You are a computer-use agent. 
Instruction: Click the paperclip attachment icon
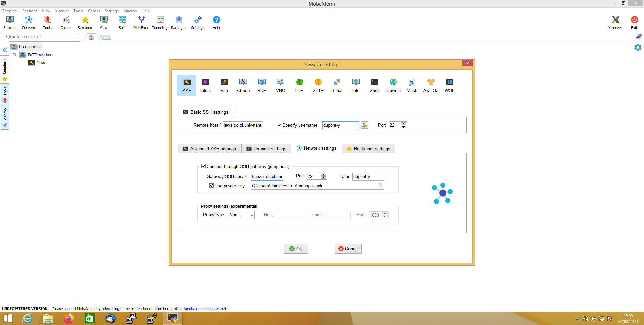click(x=639, y=37)
